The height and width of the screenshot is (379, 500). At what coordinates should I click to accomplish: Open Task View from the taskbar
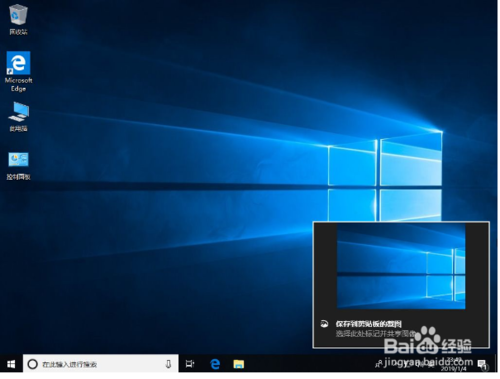(190, 364)
